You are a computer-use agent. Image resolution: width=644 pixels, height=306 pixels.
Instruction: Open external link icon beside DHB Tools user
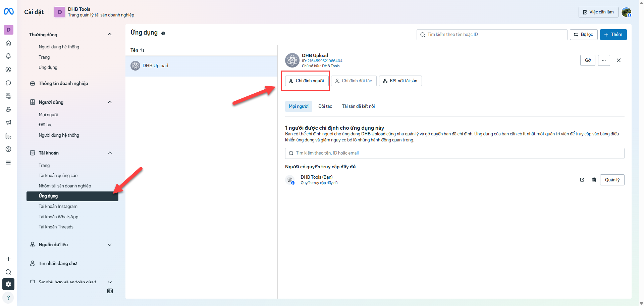click(x=582, y=180)
